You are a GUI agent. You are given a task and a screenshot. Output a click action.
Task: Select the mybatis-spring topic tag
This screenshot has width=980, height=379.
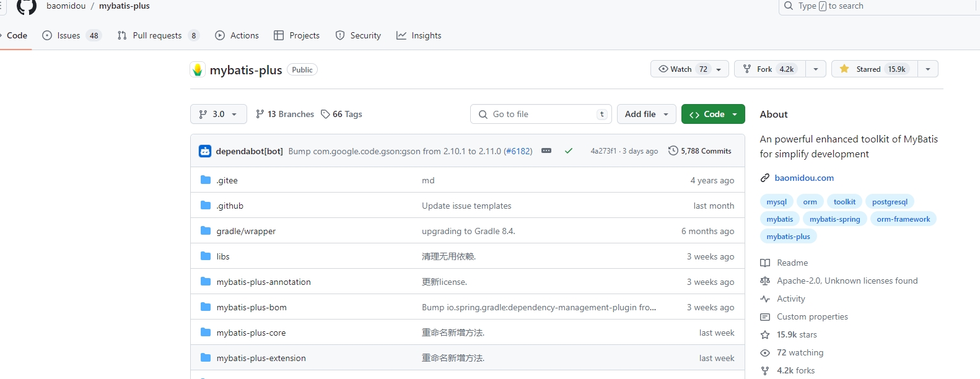834,219
